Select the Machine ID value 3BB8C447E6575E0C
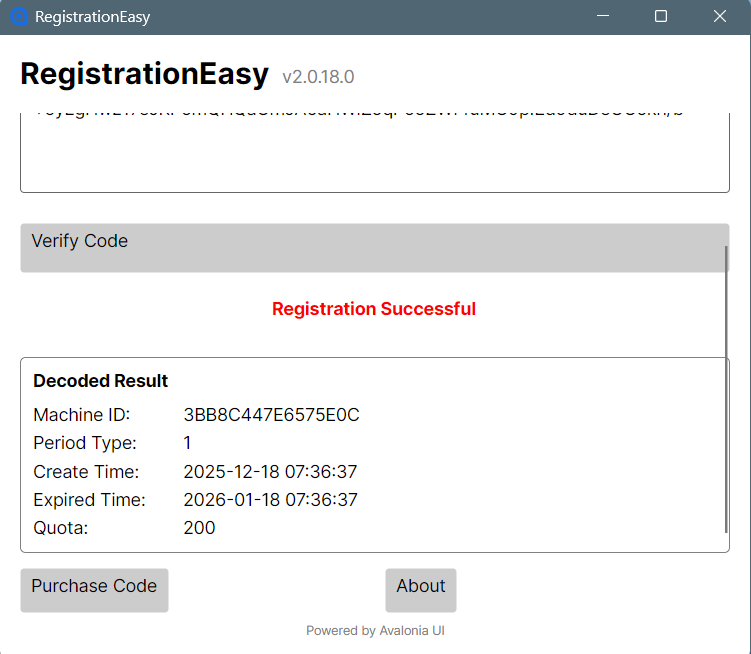The image size is (751, 654). tap(271, 415)
